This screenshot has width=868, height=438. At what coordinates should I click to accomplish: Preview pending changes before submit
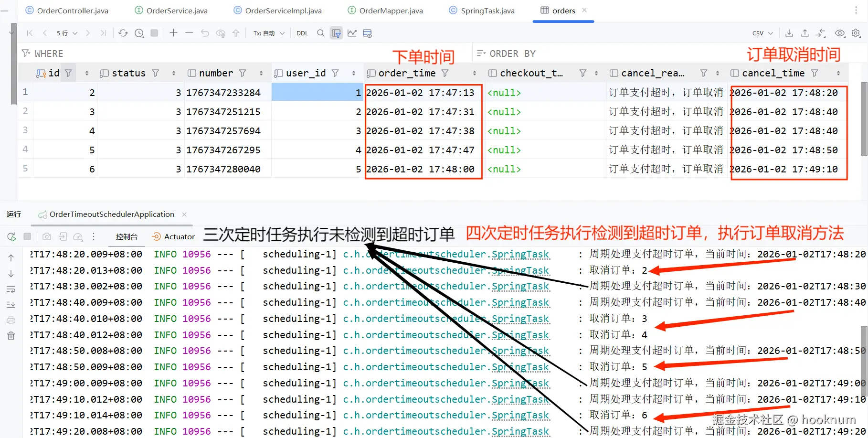point(221,33)
